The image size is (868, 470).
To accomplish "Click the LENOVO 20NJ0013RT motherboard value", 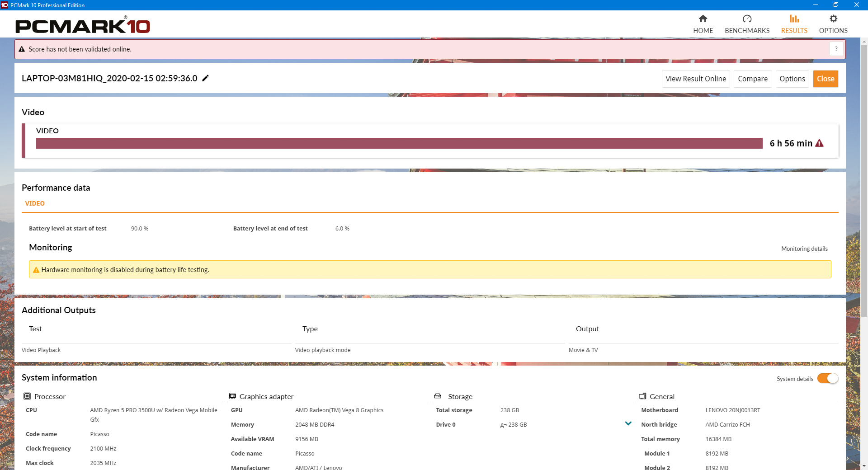I will coord(733,410).
